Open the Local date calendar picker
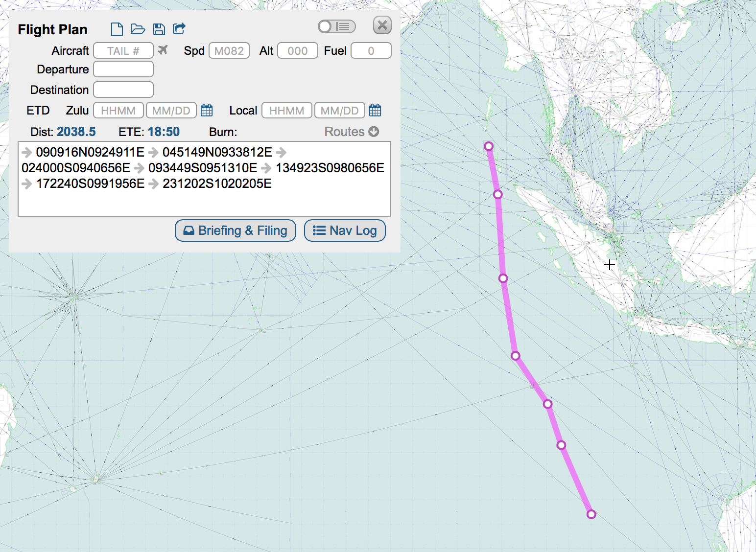Image resolution: width=756 pixels, height=552 pixels. click(375, 110)
